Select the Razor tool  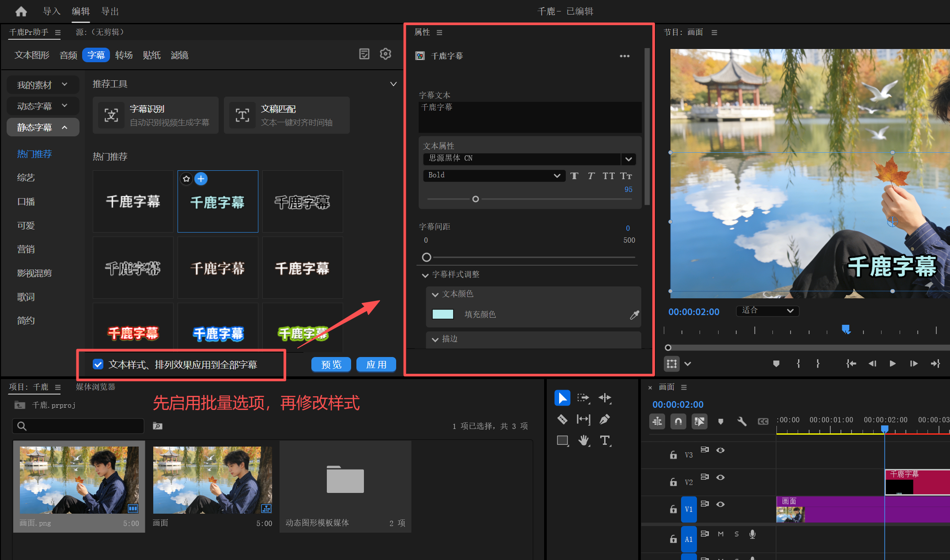[x=562, y=419]
